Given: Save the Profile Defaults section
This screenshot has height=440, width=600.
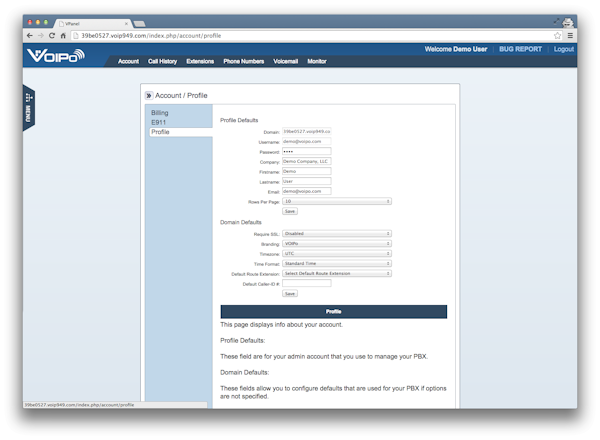Looking at the screenshot, I should click(x=290, y=211).
